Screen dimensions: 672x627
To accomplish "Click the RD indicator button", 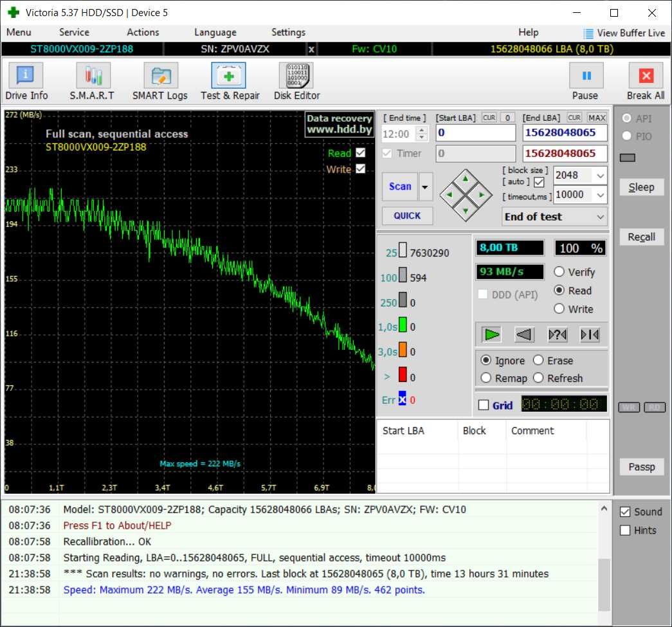I will tap(655, 407).
